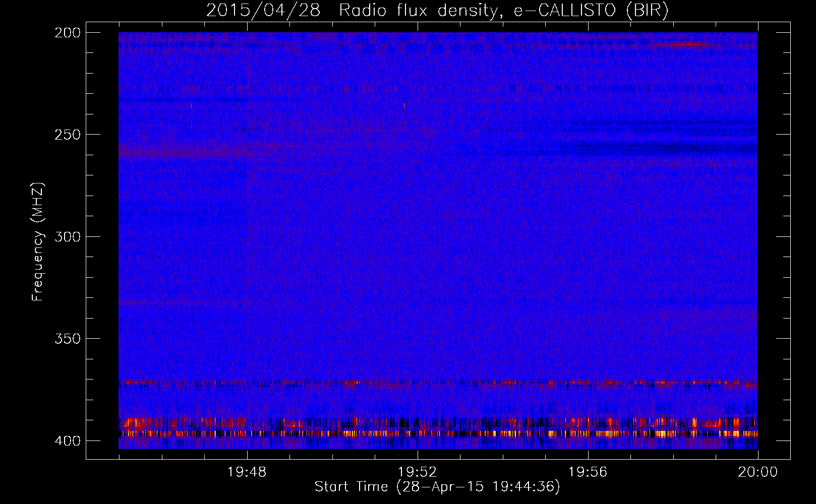The image size is (816, 504).
Task: Click the 350 frequency tick label
Action: [67, 339]
